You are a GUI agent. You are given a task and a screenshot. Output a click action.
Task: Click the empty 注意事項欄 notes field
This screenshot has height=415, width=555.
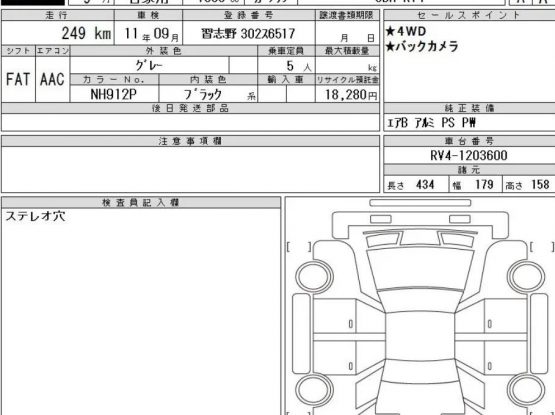pos(190,169)
